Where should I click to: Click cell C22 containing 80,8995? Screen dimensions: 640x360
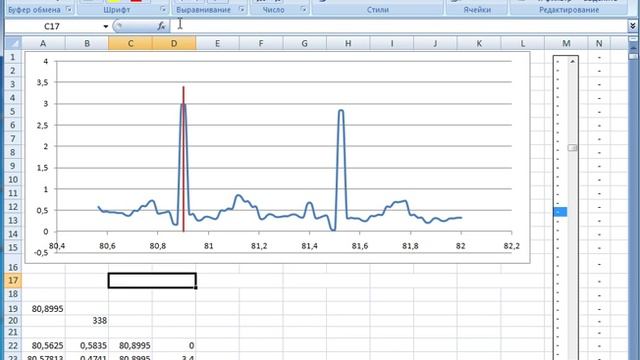pos(131,345)
